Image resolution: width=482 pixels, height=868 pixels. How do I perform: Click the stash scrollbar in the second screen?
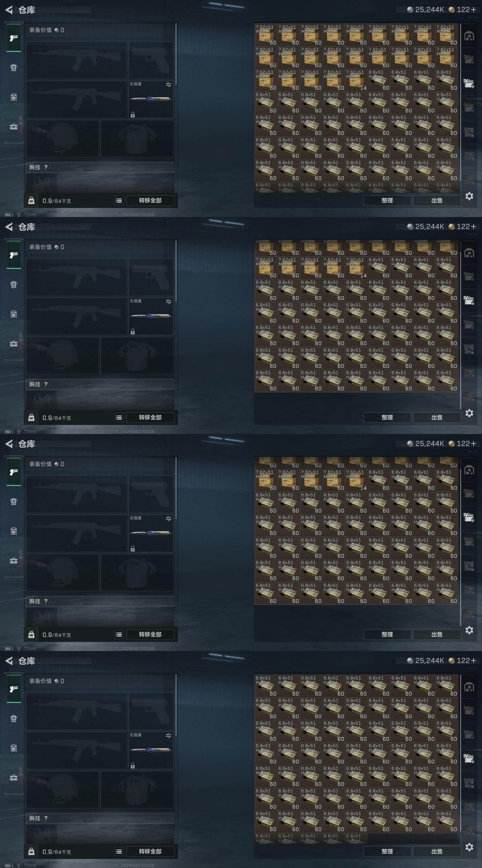[460, 325]
